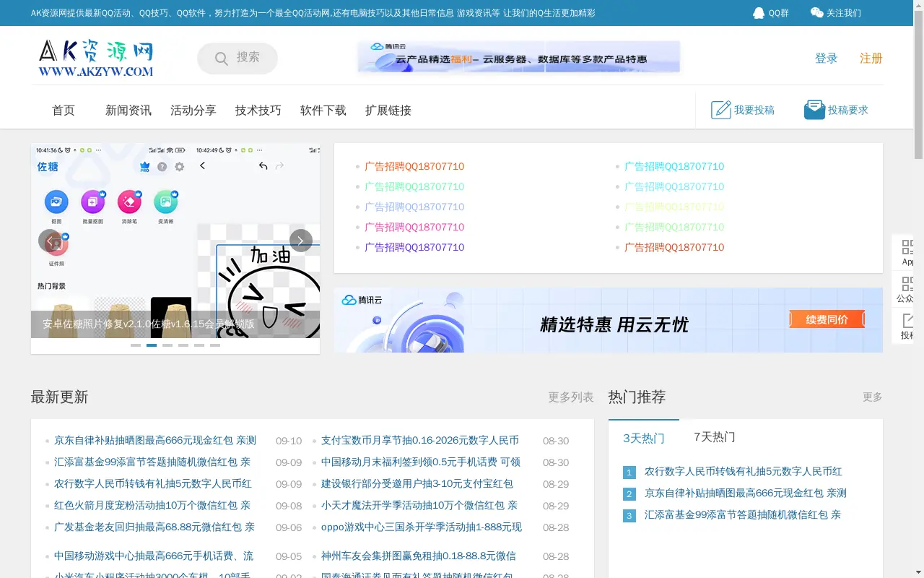Open the 活动分享 navigation item
This screenshot has height=578, width=924.
point(193,111)
